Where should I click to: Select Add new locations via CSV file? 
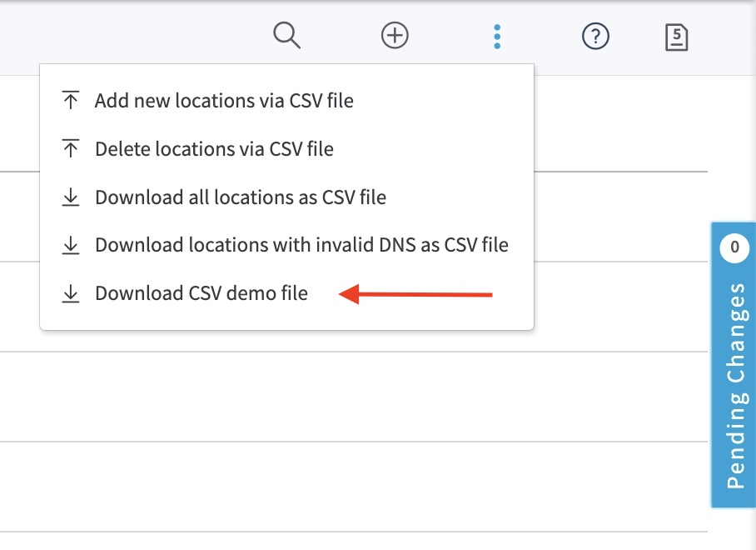(224, 101)
